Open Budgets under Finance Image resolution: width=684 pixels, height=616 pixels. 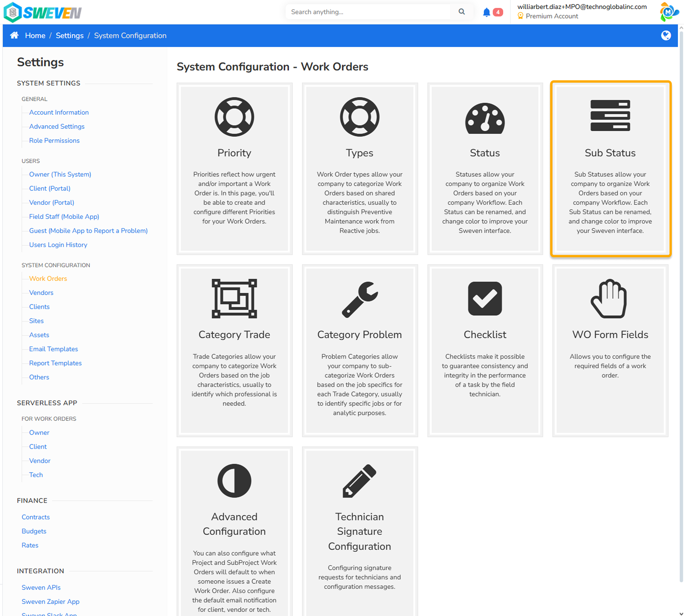click(x=34, y=531)
